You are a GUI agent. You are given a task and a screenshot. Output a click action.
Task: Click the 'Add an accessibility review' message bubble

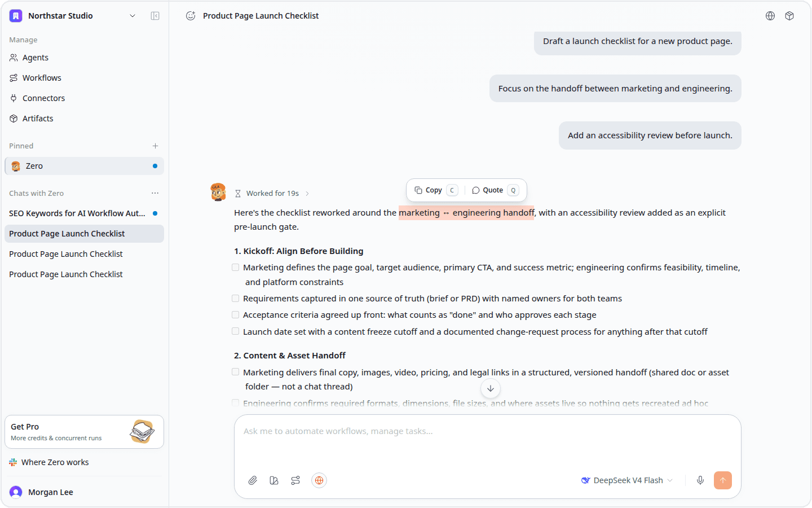[650, 135]
